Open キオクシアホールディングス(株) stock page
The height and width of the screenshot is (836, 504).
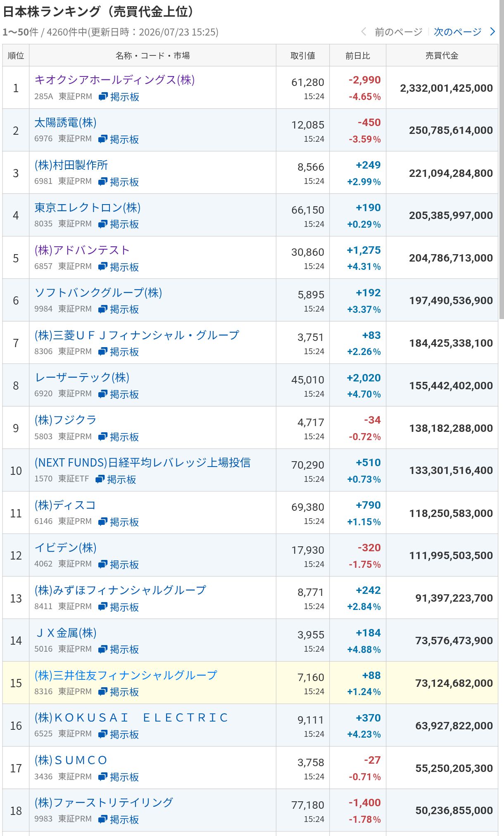(114, 80)
